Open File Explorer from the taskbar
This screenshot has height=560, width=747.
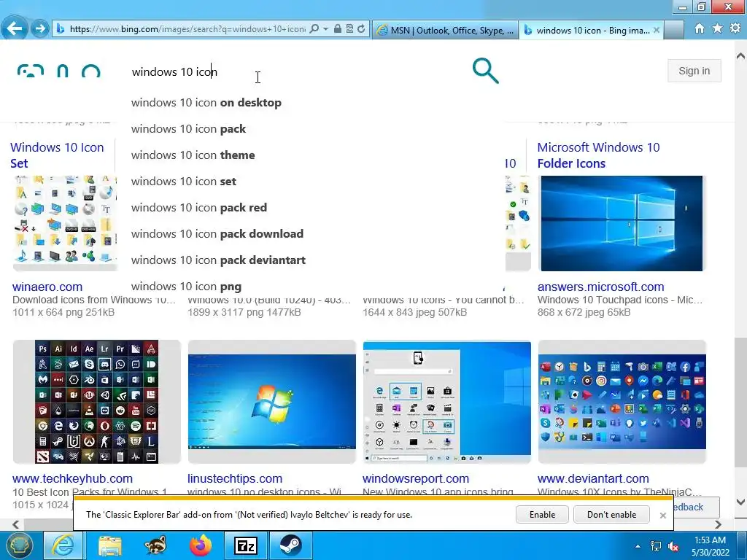(110, 545)
